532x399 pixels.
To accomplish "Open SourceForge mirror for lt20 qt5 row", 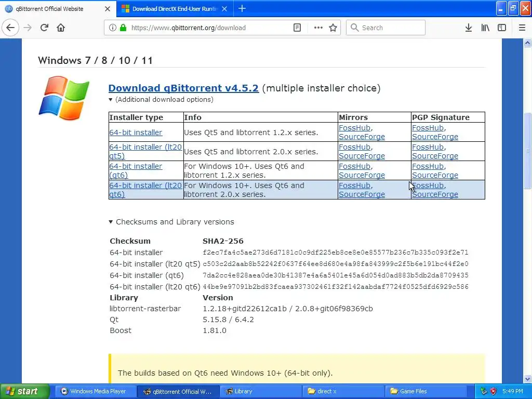I will point(362,156).
